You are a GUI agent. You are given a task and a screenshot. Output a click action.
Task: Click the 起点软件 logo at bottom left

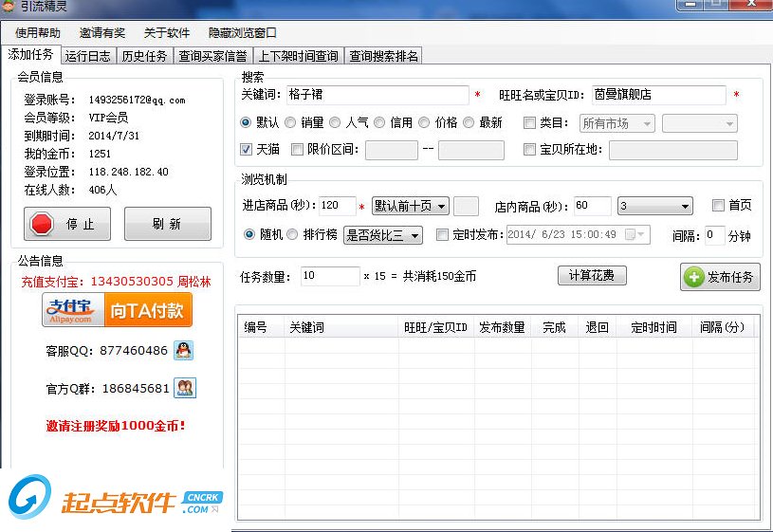114,501
